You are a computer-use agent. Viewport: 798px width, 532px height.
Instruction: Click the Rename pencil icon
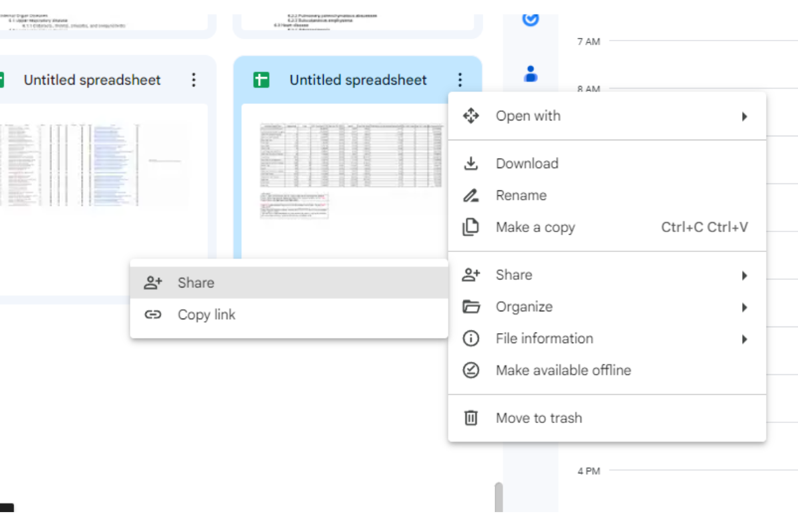tap(471, 196)
